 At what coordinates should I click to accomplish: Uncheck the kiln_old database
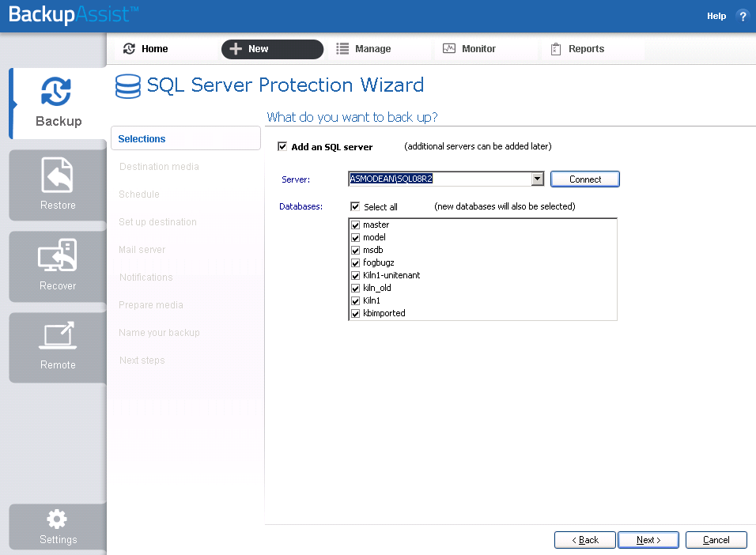pos(355,288)
